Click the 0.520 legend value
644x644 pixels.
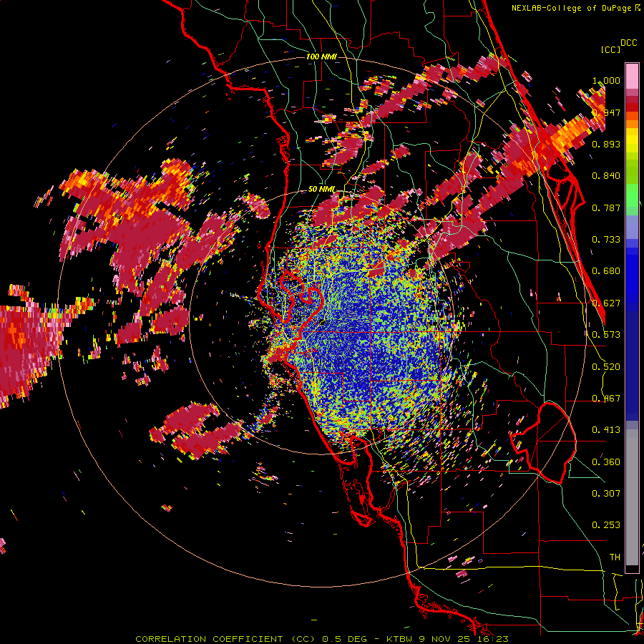point(606,367)
